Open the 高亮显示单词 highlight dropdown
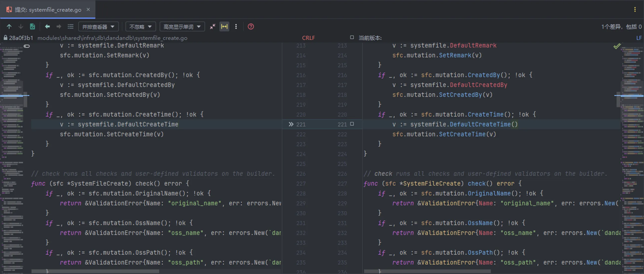644x274 pixels. tap(182, 27)
